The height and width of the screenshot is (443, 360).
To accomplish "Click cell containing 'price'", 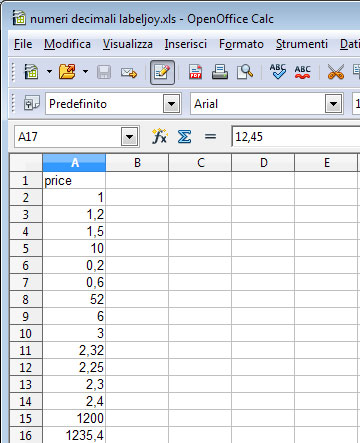I will 74,180.
